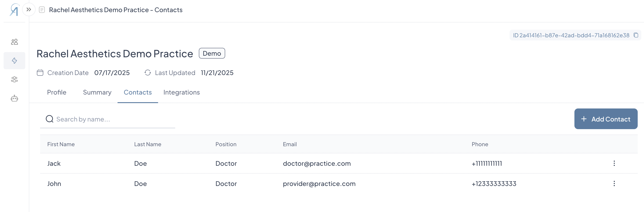Open the three-dot menu for John Doe
Viewport: 644px width, 212px height.
point(614,183)
